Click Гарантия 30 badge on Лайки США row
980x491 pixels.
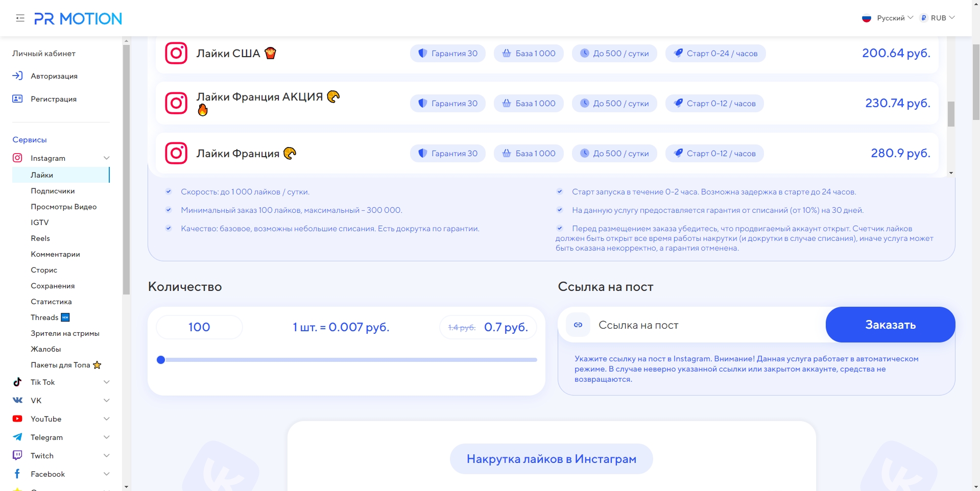[x=448, y=54]
